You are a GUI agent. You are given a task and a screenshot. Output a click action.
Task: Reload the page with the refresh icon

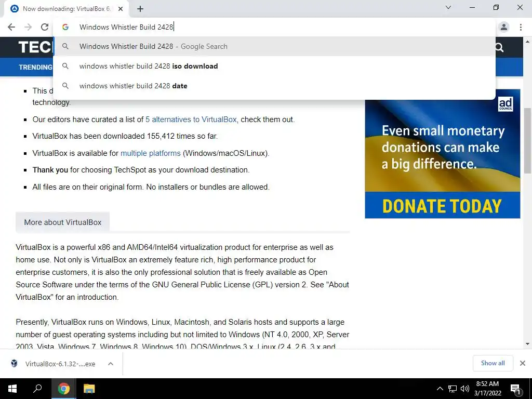[45, 27]
